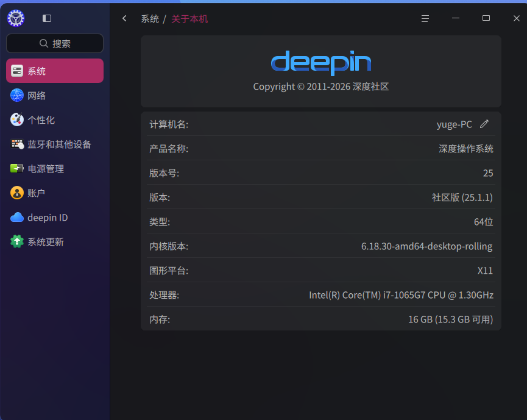Viewport: 527px width, 420px height.
Task: Go back using the left arrow
Action: click(124, 18)
